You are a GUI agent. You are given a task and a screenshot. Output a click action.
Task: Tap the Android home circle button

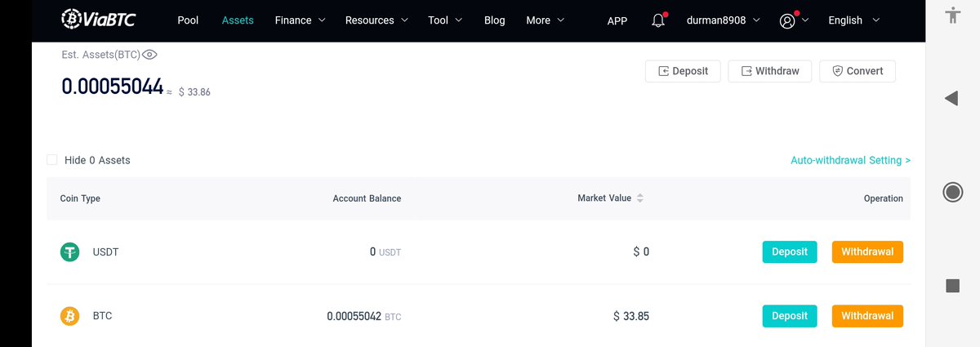click(952, 192)
